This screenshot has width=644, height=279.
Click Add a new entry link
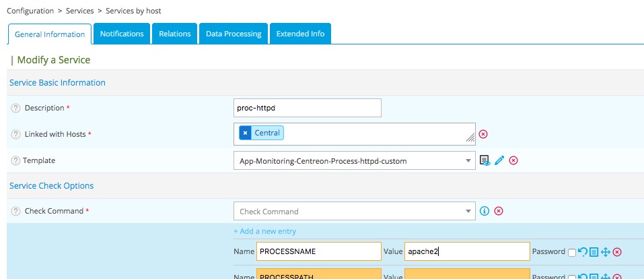click(264, 231)
